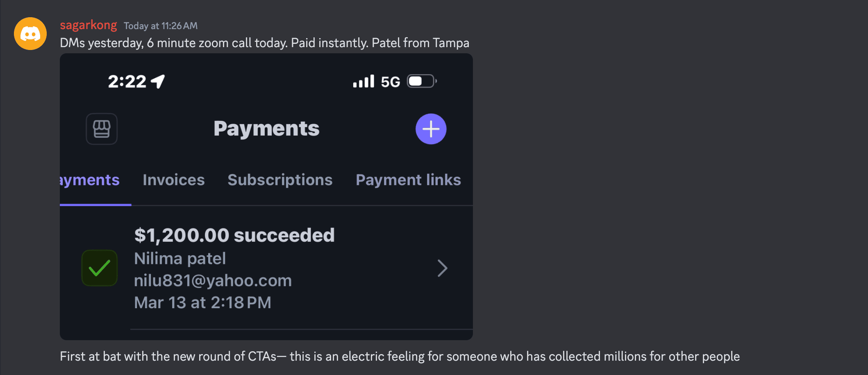868x375 pixels.
Task: Open sagarkong's profile via username
Action: click(x=89, y=25)
